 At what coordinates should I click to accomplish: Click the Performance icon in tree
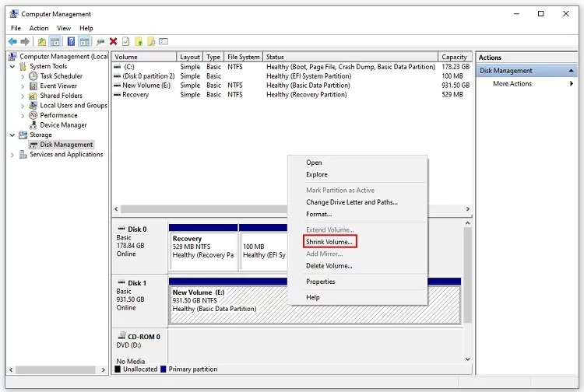(x=33, y=115)
